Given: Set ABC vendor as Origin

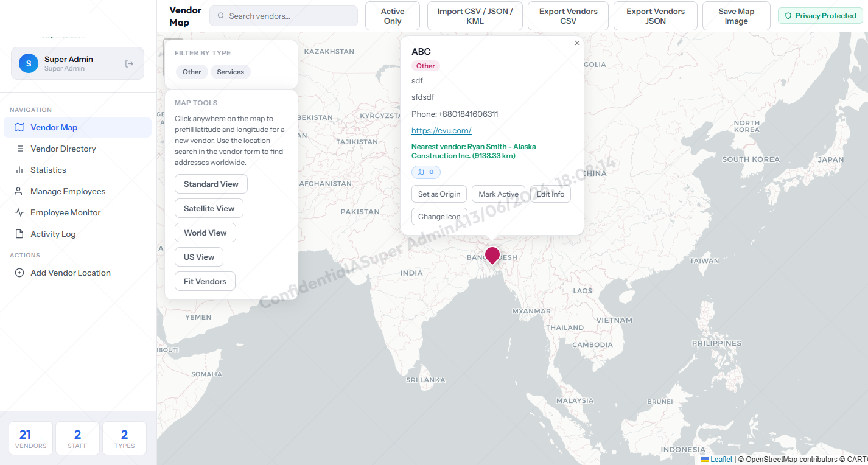Looking at the screenshot, I should [439, 194].
